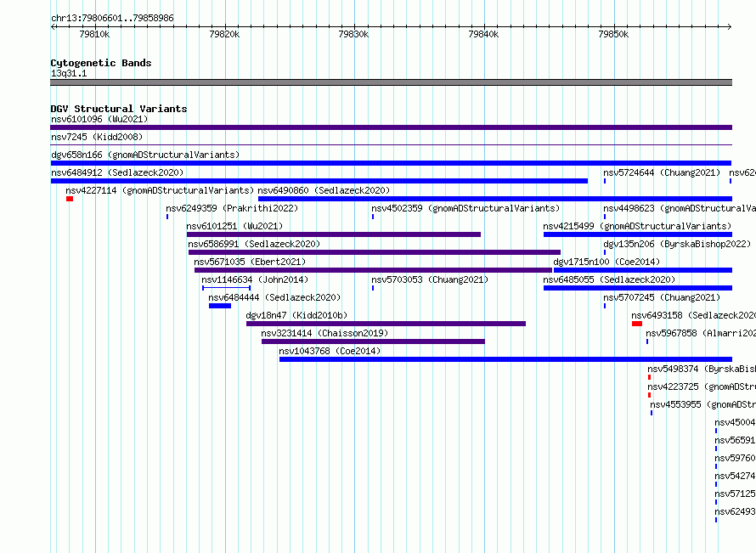Click the 79820k ruler label
Screen dimensions: 756x553
coord(224,34)
